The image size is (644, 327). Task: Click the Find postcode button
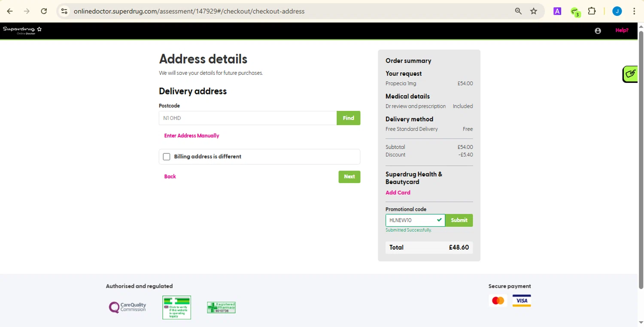coord(348,118)
